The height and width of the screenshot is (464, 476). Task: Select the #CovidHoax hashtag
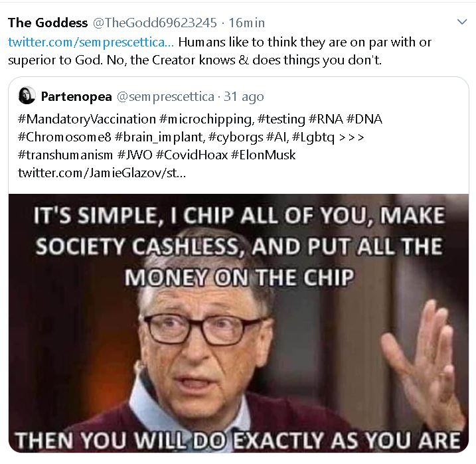point(192,155)
